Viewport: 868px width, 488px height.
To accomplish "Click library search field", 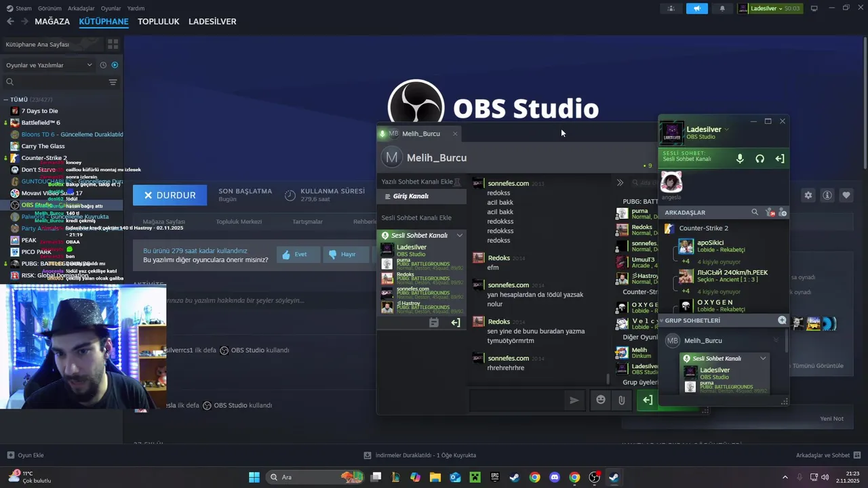I will coord(54,82).
